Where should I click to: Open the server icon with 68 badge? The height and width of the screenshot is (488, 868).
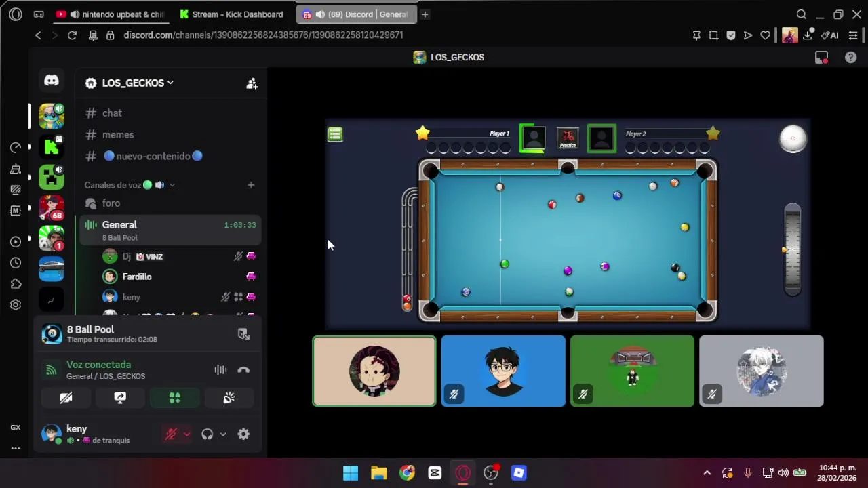52,207
